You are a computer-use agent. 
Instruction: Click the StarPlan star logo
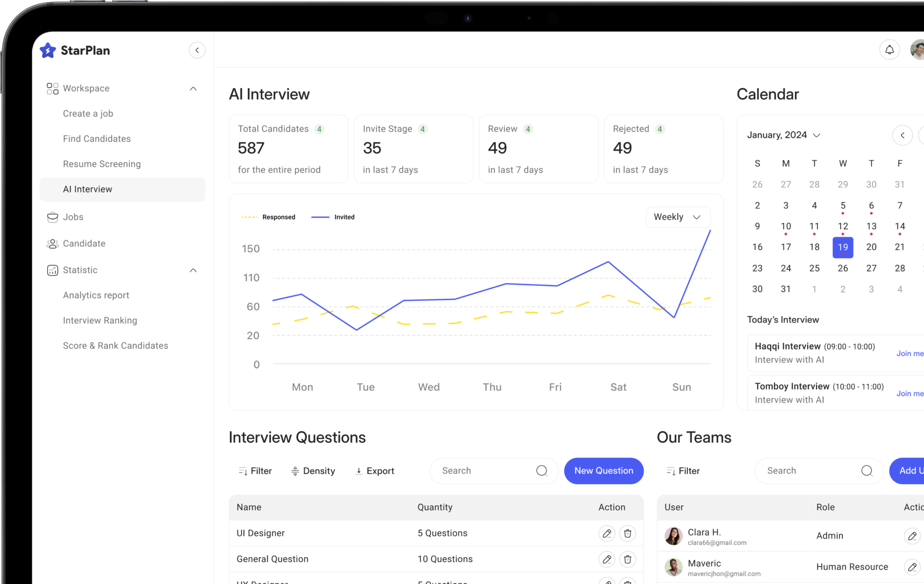pyautogui.click(x=48, y=51)
